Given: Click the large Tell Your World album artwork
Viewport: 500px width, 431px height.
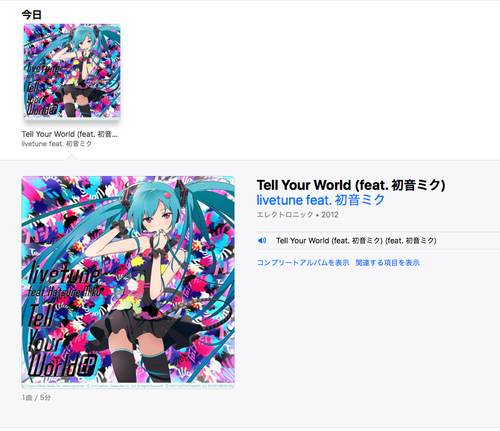Looking at the screenshot, I should click(x=128, y=282).
